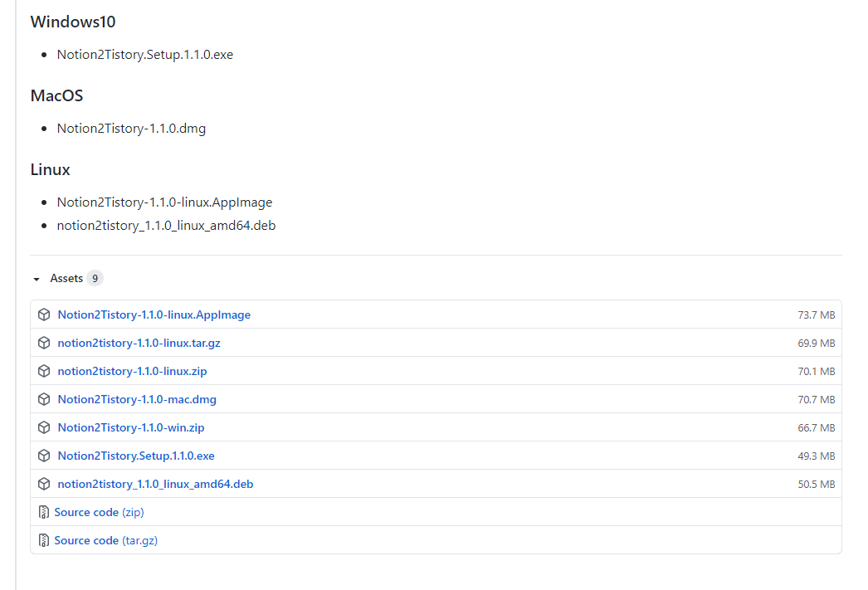Click the 50.5 MB file size

click(x=816, y=485)
